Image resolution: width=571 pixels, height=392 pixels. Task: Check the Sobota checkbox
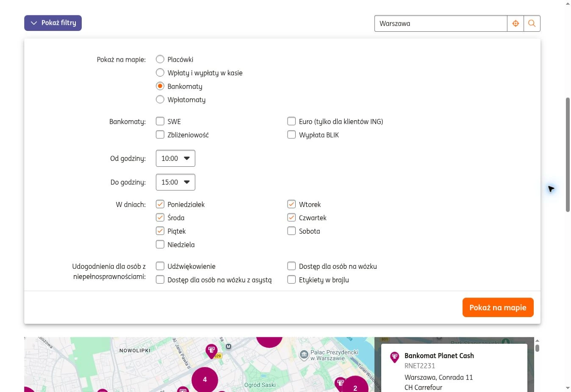pos(291,231)
